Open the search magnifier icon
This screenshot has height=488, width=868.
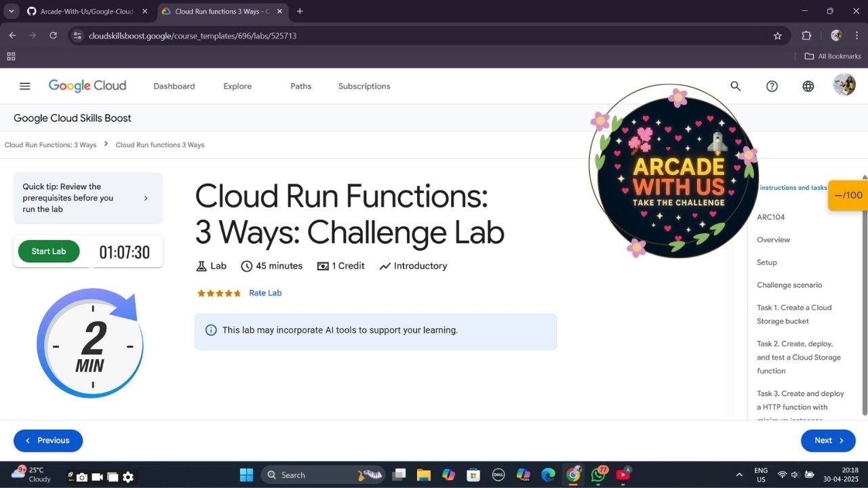[736, 86]
